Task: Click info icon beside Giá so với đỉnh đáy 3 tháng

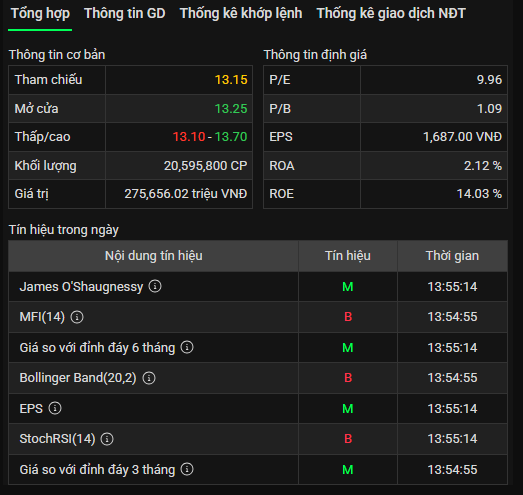Action: [187, 469]
